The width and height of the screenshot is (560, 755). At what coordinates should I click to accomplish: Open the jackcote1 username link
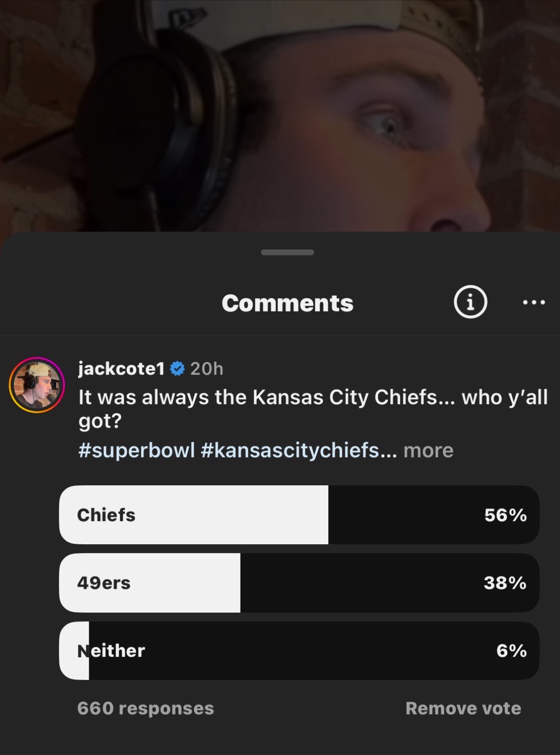coord(121,369)
